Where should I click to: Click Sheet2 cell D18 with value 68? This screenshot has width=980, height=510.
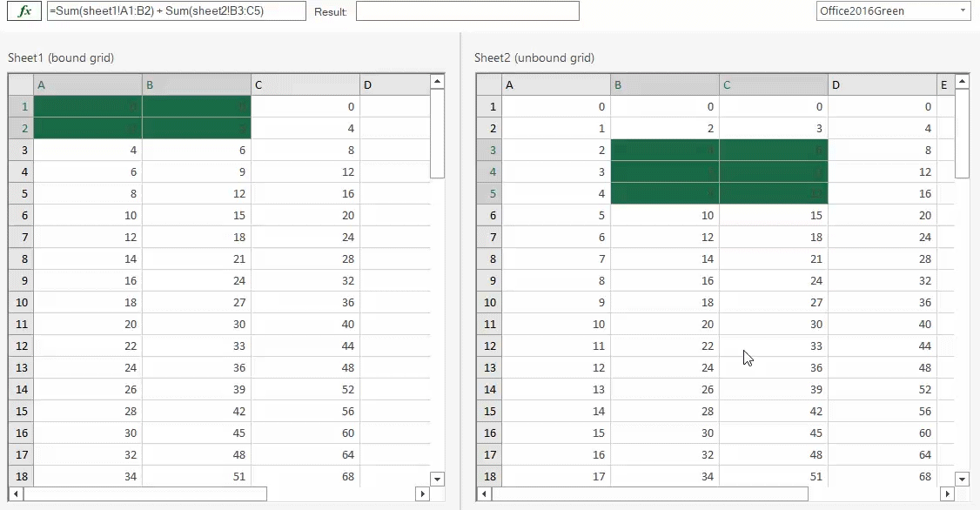[x=883, y=476]
